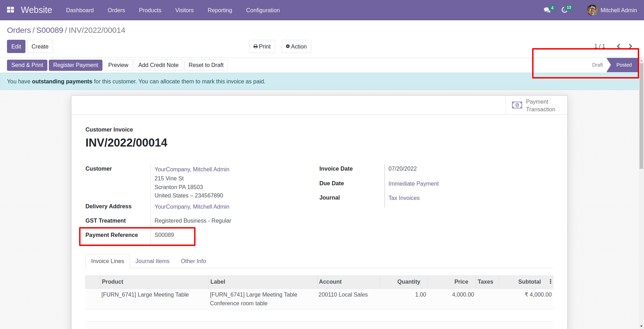Go to the next record arrow
644x329 pixels.
[630, 46]
